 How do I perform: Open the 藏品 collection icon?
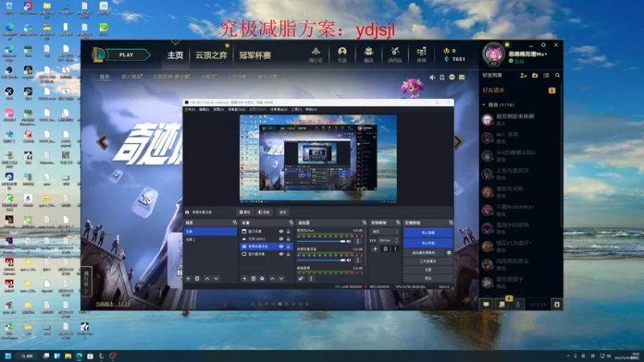pos(369,55)
